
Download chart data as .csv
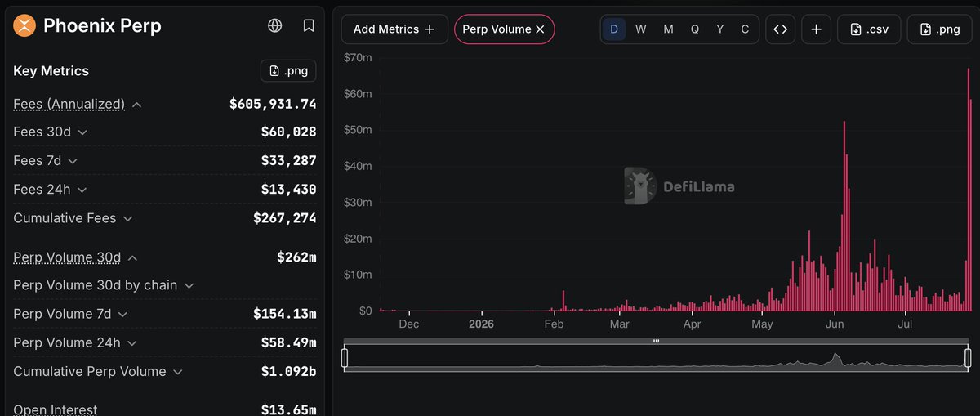[x=869, y=29]
